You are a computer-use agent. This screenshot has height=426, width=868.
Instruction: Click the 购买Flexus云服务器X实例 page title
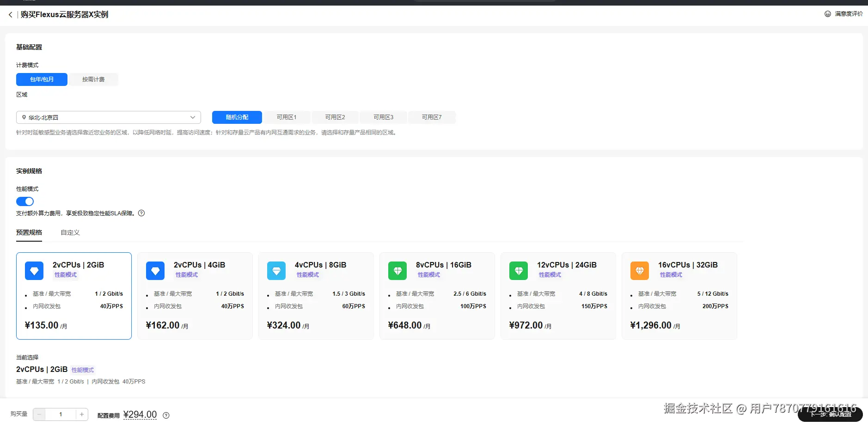[64, 15]
